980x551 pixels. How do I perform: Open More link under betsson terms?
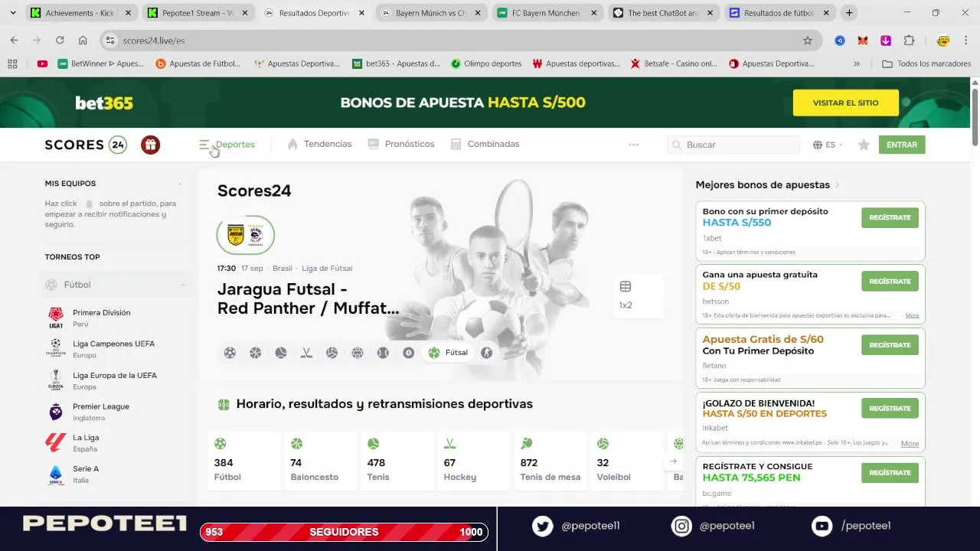912,315
